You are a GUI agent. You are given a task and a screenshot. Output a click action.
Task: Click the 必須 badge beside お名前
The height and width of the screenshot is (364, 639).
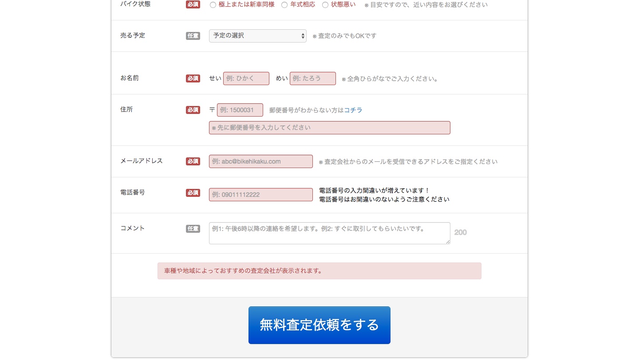pyautogui.click(x=193, y=78)
